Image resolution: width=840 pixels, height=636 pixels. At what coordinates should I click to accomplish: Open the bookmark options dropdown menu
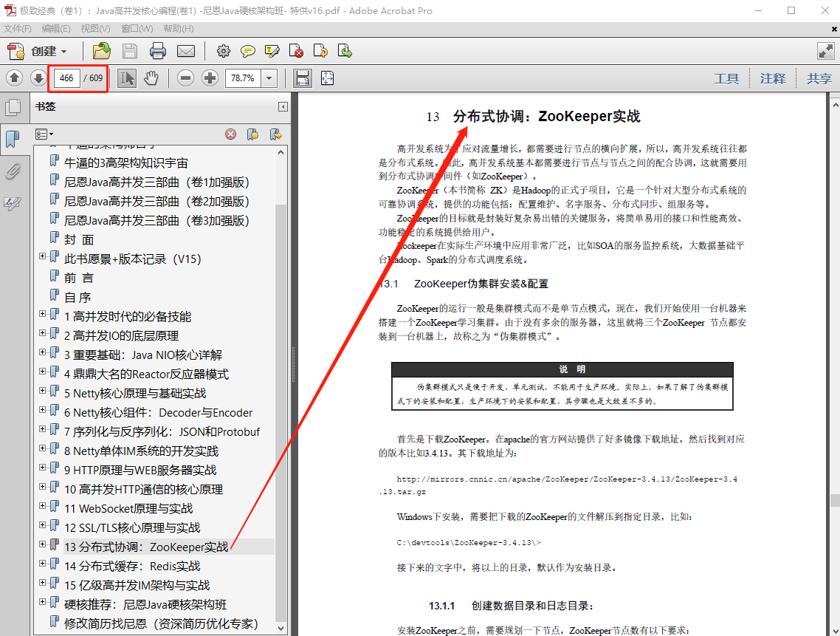pyautogui.click(x=44, y=134)
